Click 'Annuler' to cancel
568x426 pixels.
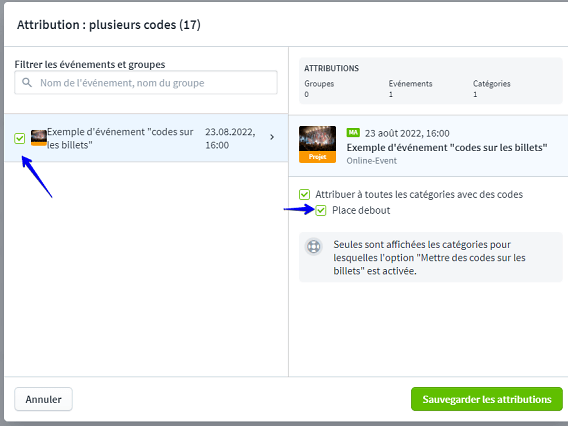click(43, 399)
